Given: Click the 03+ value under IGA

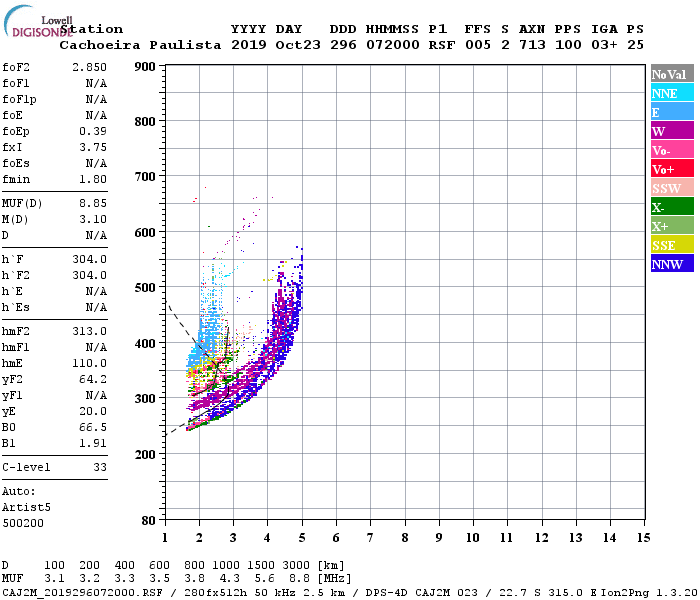Looking at the screenshot, I should (x=604, y=45).
